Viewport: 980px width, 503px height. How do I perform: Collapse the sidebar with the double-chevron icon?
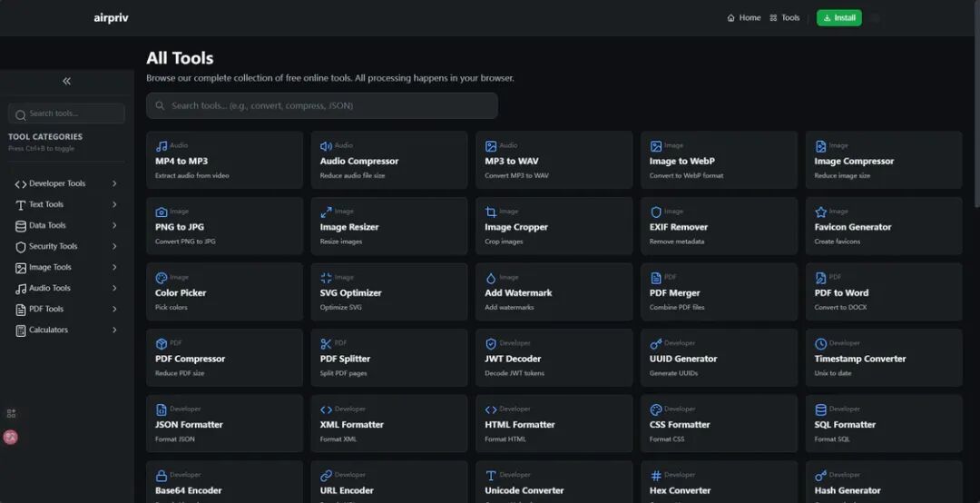coord(66,81)
